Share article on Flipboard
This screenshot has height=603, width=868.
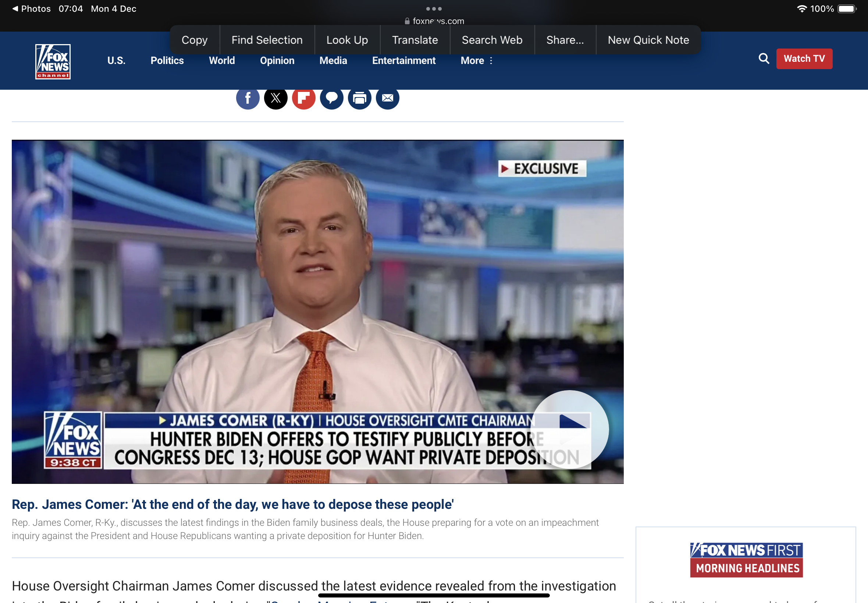point(304,98)
